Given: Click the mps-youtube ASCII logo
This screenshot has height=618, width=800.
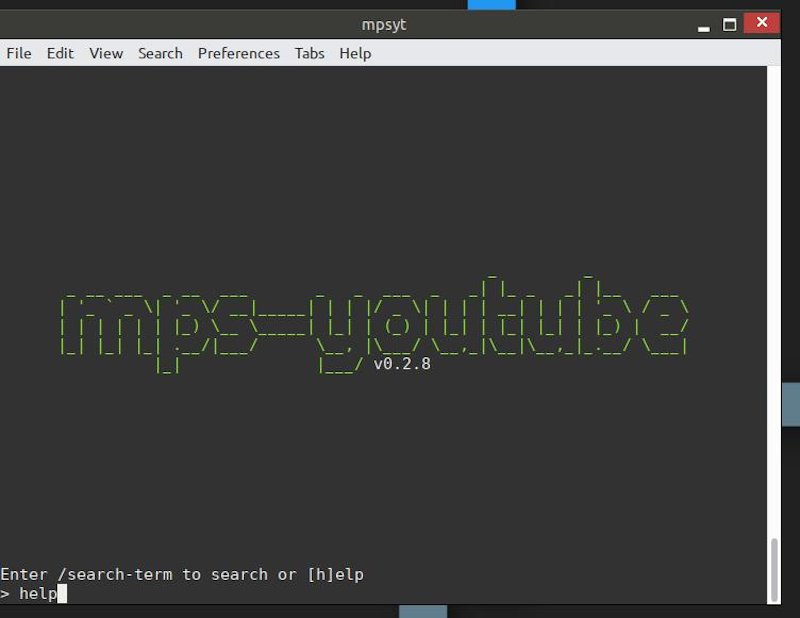Looking at the screenshot, I should (x=375, y=324).
